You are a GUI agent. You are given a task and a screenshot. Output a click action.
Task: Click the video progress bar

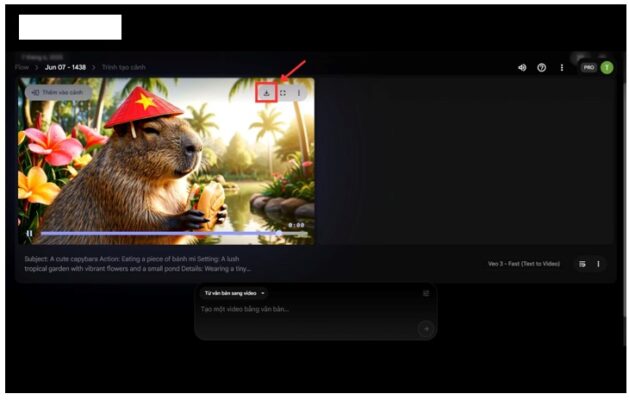point(160,233)
